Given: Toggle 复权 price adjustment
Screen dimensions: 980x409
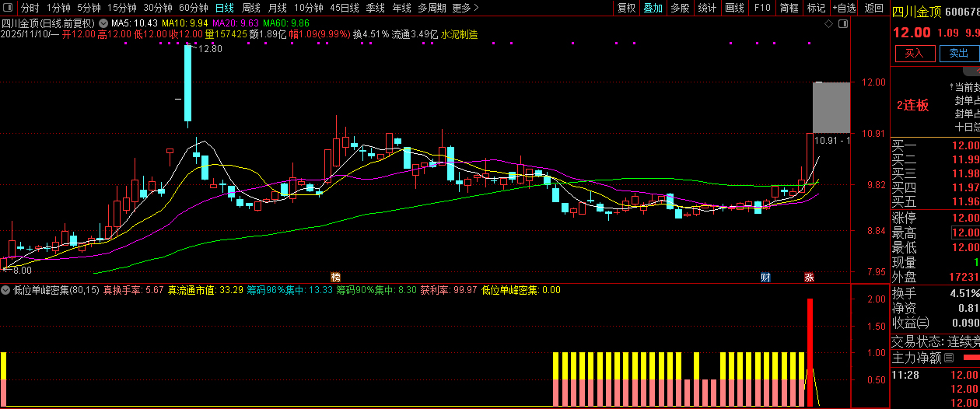Looking at the screenshot, I should 626,8.
